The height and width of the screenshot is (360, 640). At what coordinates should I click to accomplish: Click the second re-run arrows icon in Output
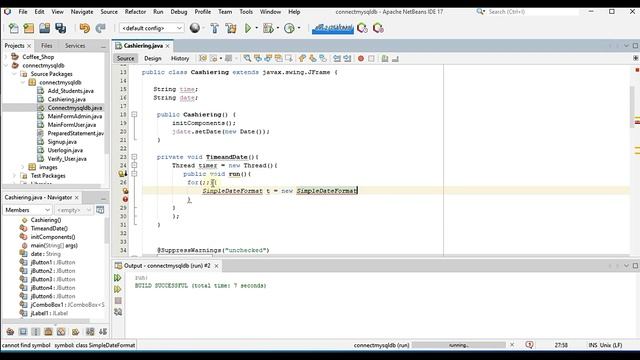point(118,289)
